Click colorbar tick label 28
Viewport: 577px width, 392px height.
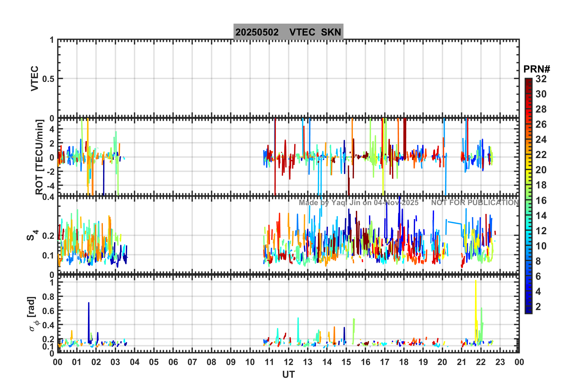click(541, 109)
